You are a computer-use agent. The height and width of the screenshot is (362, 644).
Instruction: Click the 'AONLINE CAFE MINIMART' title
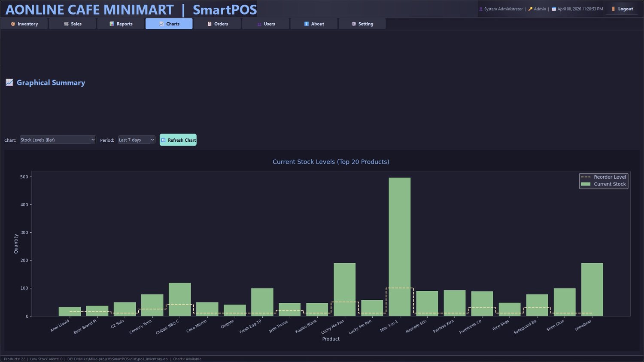(89, 9)
